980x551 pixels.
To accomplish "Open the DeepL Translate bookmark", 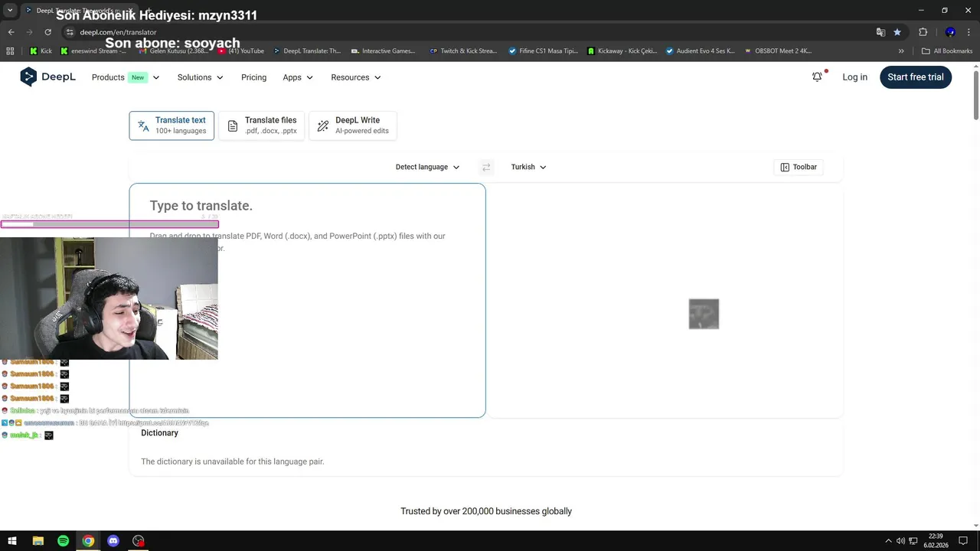I will [x=306, y=51].
